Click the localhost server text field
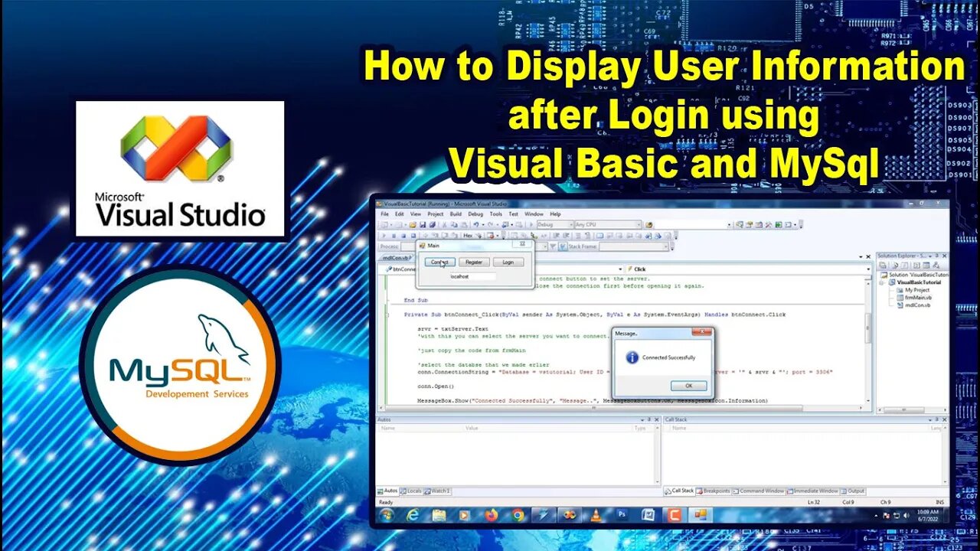 (473, 276)
